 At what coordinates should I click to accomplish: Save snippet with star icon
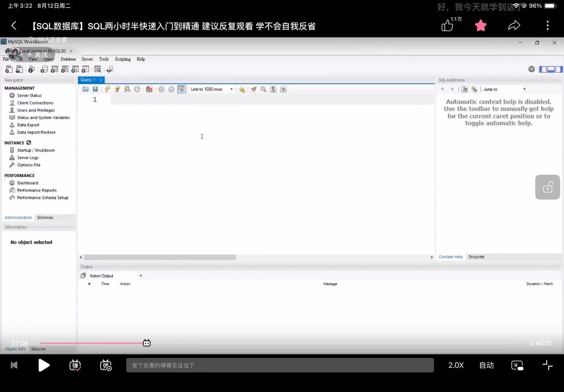[x=242, y=89]
